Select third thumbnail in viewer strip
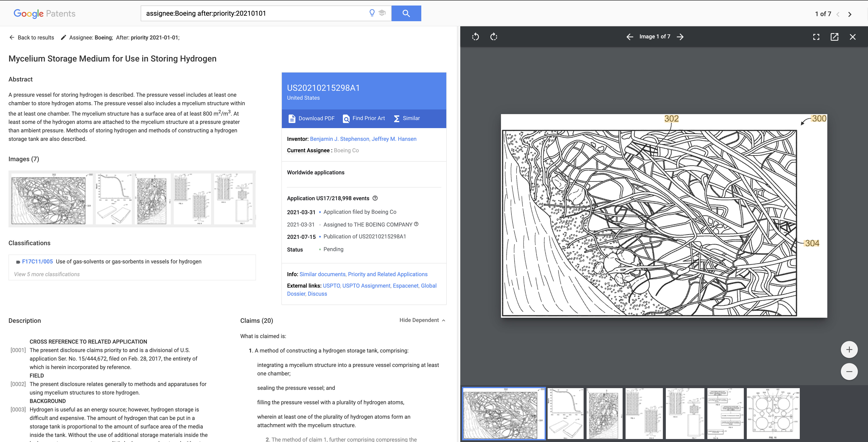Image resolution: width=868 pixels, height=442 pixels. tap(605, 413)
